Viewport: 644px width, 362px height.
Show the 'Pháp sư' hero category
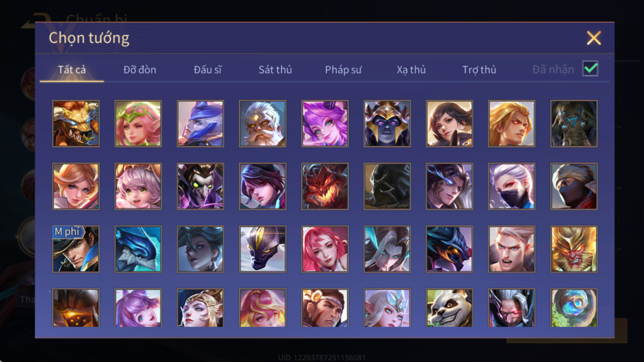343,70
